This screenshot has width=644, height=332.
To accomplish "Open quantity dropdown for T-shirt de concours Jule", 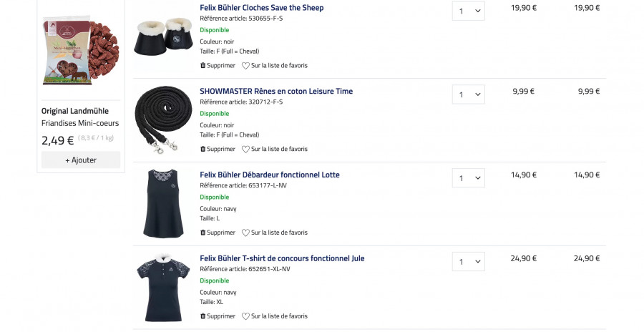I will click(x=469, y=262).
